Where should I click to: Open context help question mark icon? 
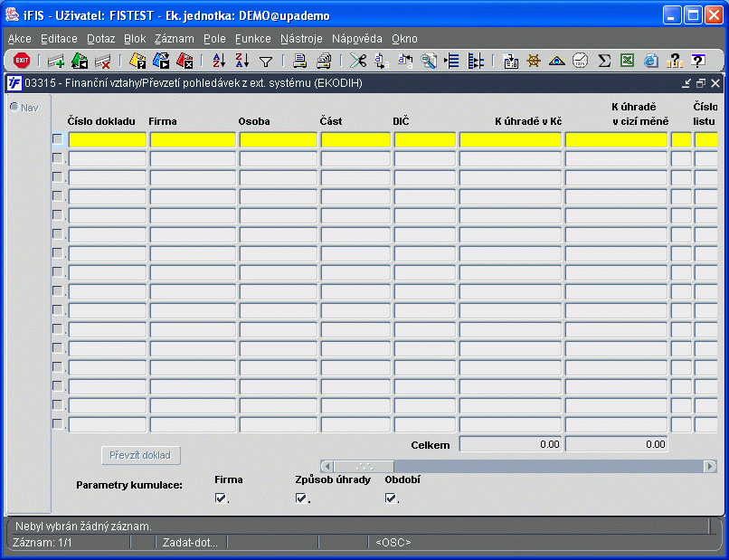[698, 61]
